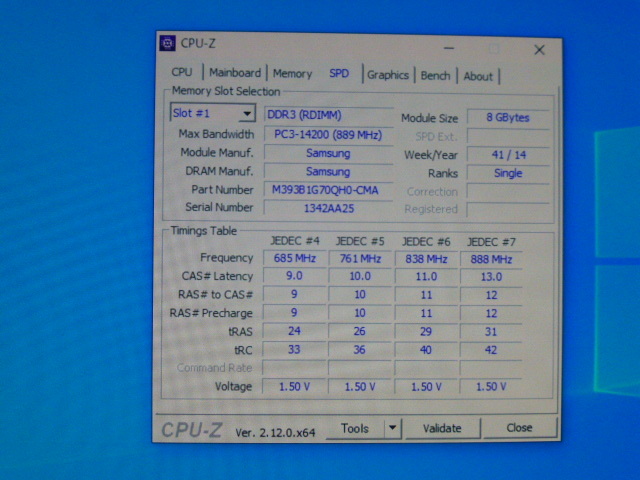Click the empty Registered field
The height and width of the screenshot is (480, 640).
point(508,209)
